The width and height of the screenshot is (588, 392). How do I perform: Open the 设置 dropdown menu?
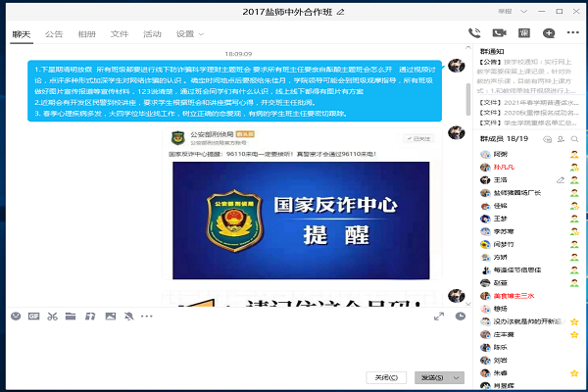click(188, 33)
